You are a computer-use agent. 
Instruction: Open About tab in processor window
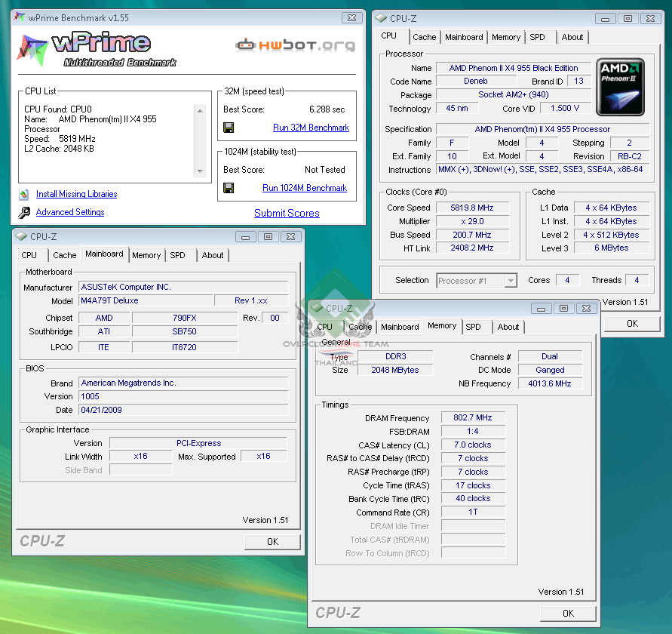tap(572, 37)
